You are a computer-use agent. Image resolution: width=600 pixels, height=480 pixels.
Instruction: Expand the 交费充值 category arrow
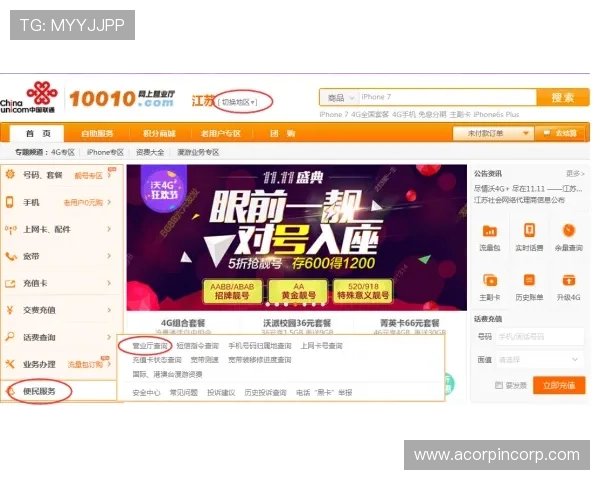pos(109,310)
